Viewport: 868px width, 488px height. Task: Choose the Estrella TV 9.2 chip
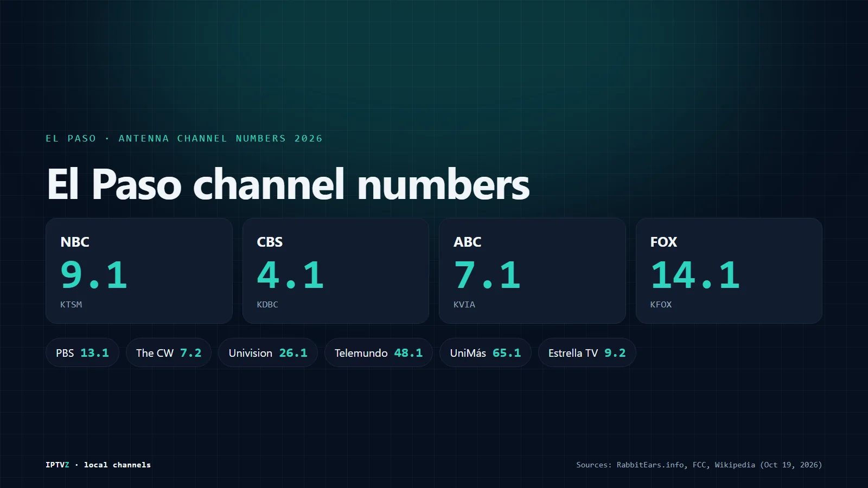(587, 352)
